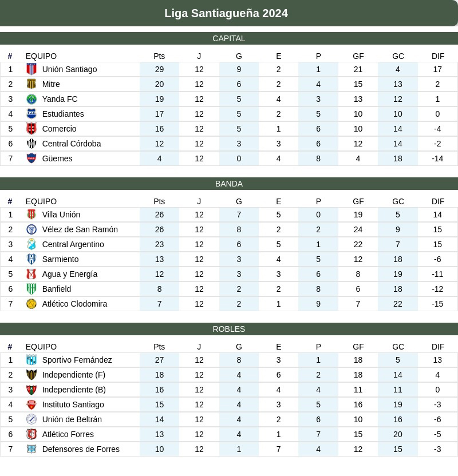The width and height of the screenshot is (458, 476).
Task: Click the Banfield team crest
Action: (x=31, y=289)
